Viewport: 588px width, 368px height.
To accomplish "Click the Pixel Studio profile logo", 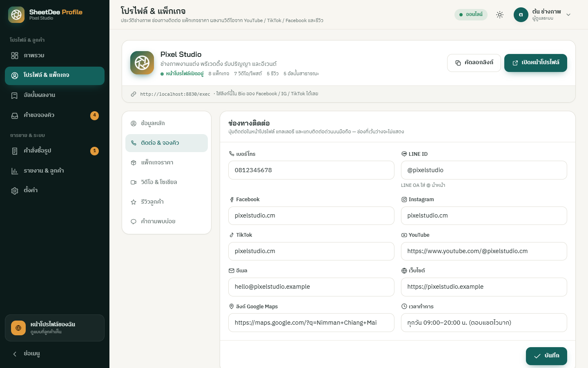I will pyautogui.click(x=142, y=63).
